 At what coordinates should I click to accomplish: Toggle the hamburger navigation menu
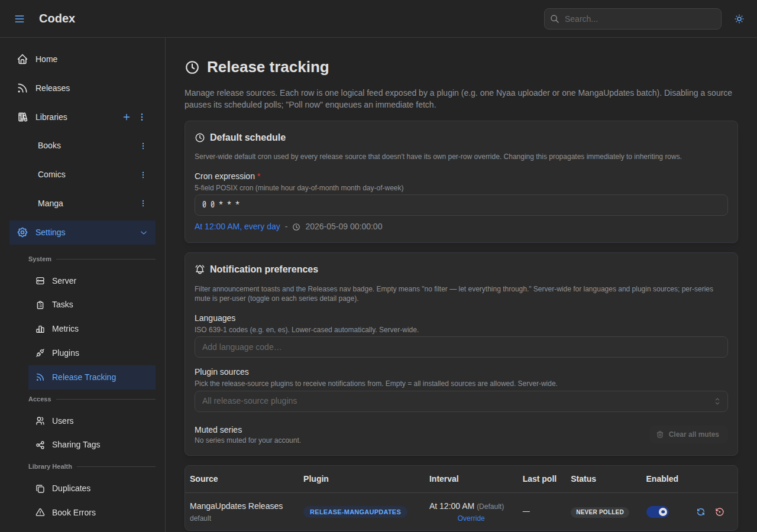point(20,19)
